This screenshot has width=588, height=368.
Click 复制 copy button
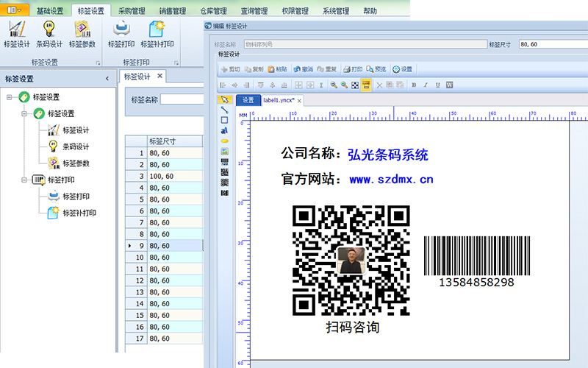(254, 69)
